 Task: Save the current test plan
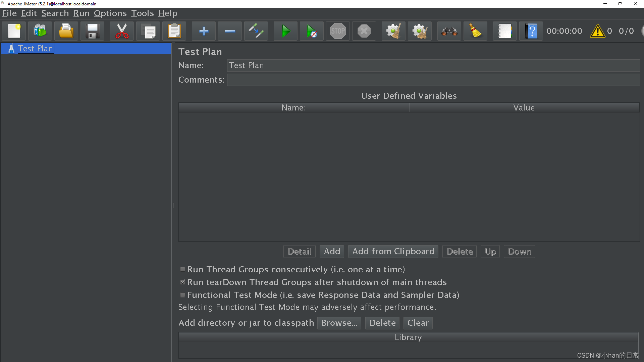92,31
